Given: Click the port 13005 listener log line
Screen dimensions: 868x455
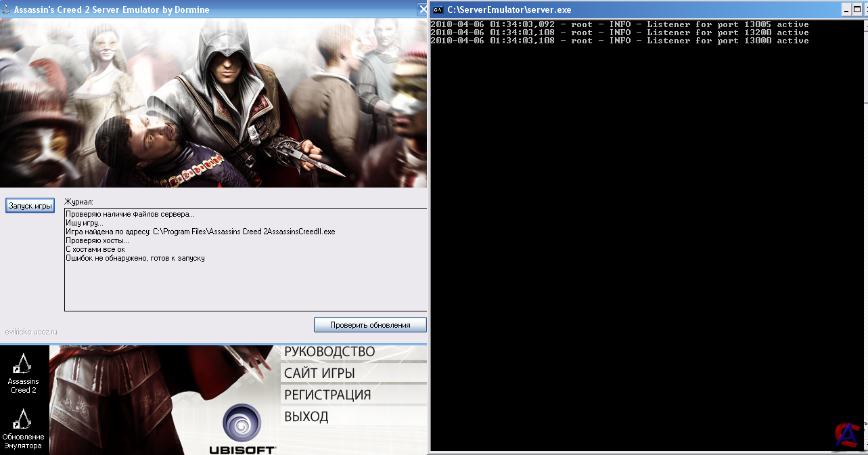Looking at the screenshot, I should (619, 24).
